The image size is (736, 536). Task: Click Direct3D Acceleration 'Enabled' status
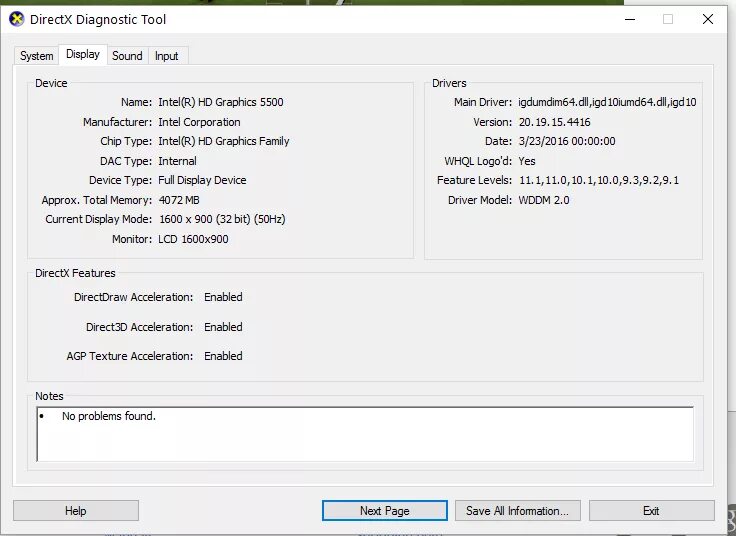[x=223, y=327]
